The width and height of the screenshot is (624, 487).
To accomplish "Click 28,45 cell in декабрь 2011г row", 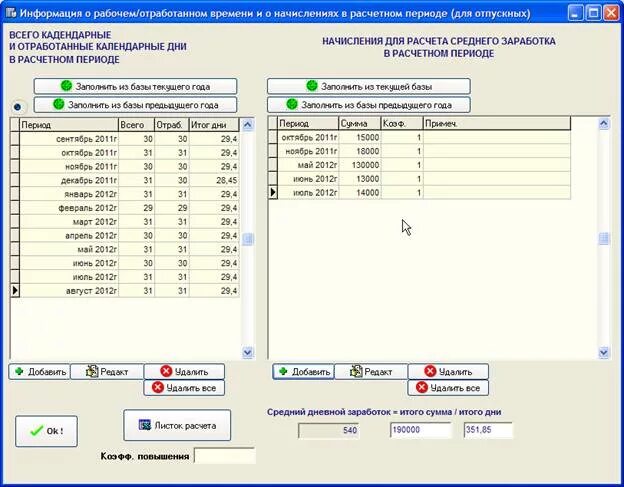I will [x=214, y=180].
